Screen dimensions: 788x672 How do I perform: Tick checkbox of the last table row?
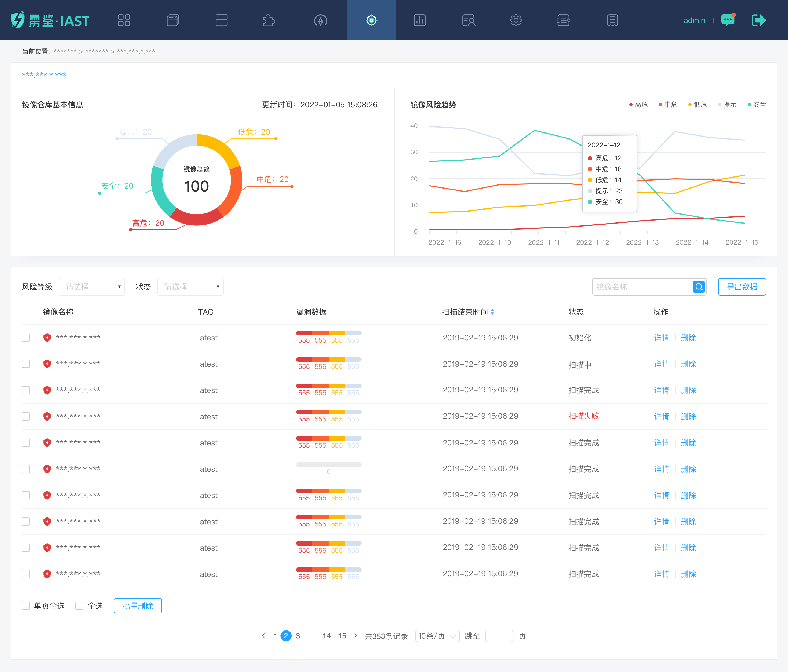click(26, 573)
